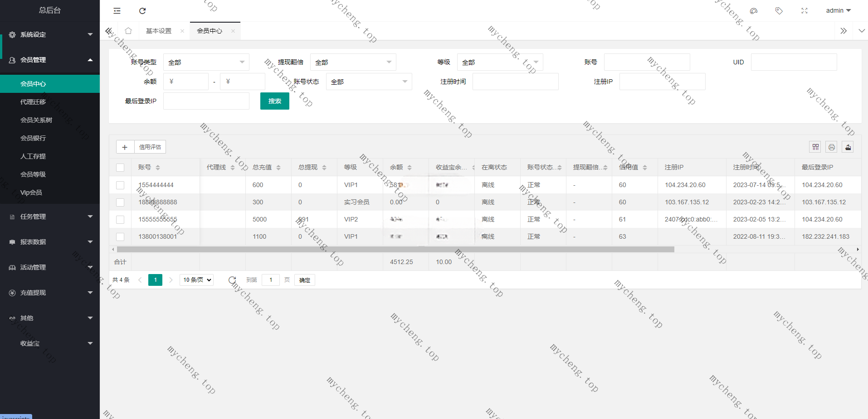868x419 pixels.
Task: Collapse the sidebar with the menu fold icon
Action: click(117, 11)
